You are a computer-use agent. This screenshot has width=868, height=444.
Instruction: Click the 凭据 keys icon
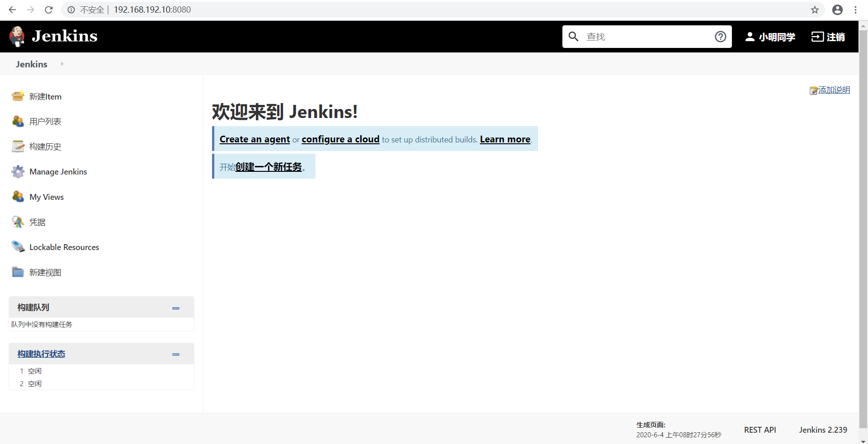tap(18, 222)
